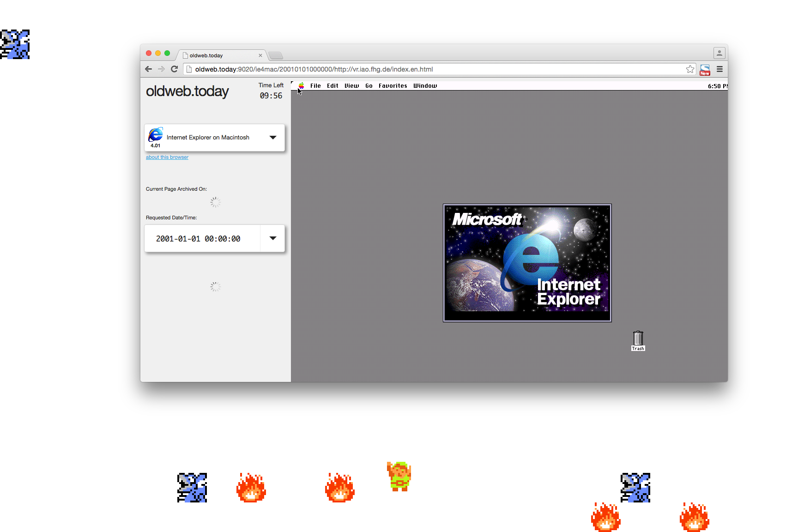Click the Chrome user profile icon
This screenshot has height=532, width=798.
click(x=719, y=53)
